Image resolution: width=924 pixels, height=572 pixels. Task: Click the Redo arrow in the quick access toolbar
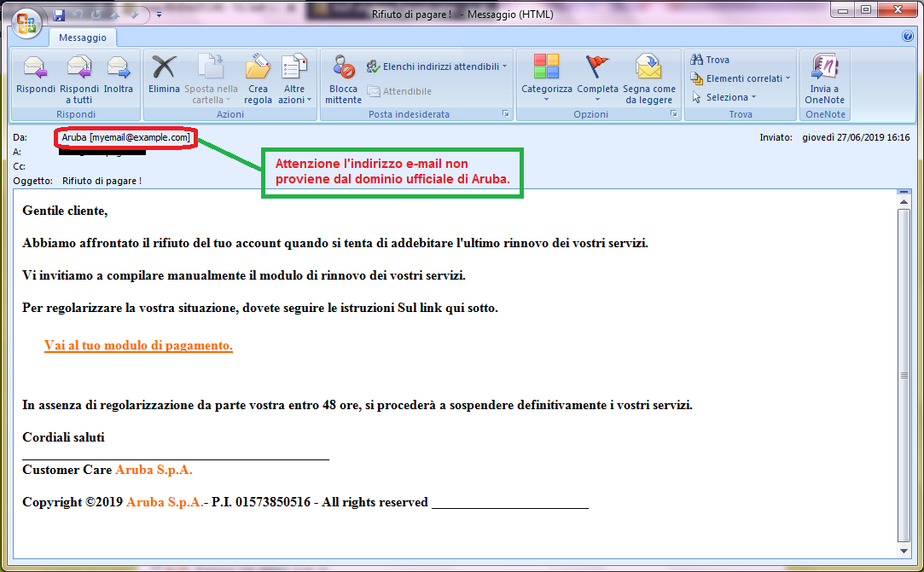(x=96, y=15)
